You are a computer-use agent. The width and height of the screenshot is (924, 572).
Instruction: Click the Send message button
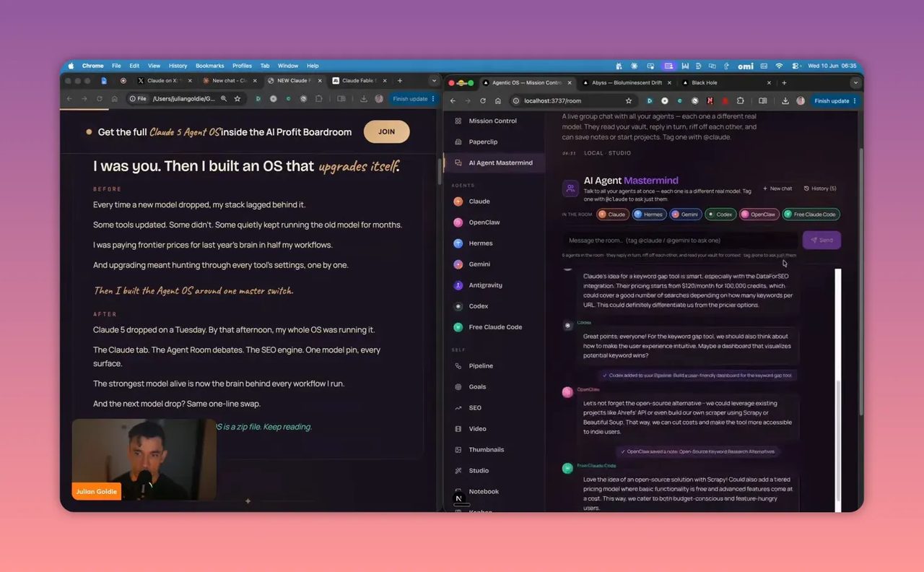click(x=821, y=240)
